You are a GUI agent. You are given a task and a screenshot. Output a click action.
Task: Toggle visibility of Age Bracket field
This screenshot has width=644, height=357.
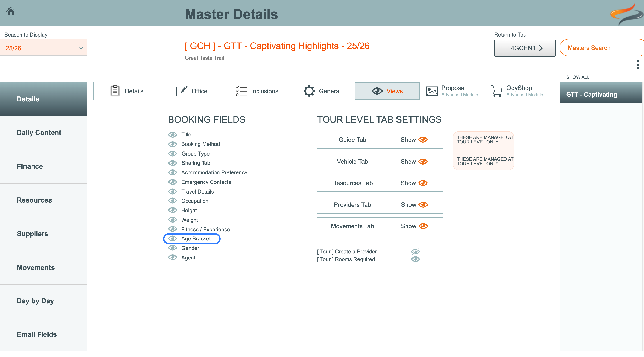(x=173, y=239)
